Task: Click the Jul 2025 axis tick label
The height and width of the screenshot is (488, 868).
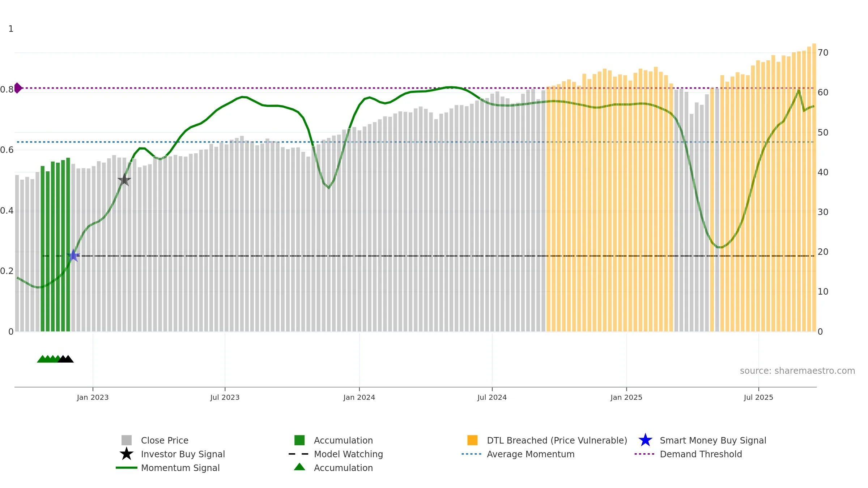Action: 758,398
